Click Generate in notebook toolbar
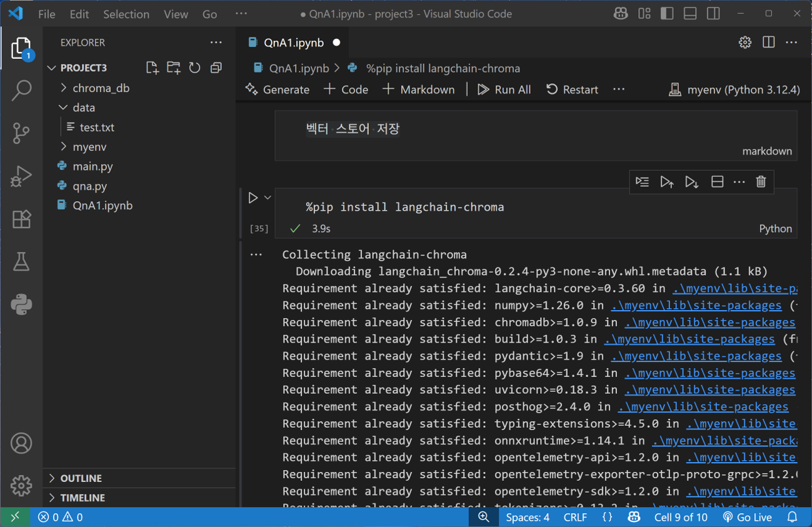Viewport: 812px width, 527px height. [x=278, y=89]
